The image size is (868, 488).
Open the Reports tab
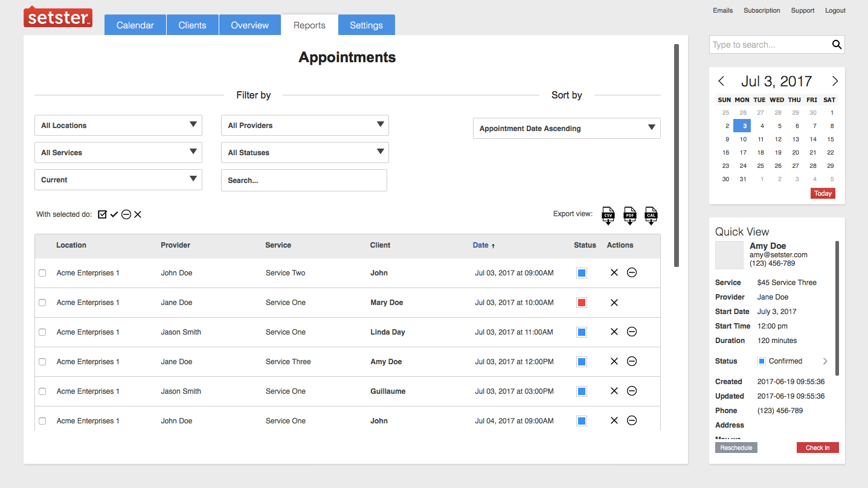tap(309, 25)
